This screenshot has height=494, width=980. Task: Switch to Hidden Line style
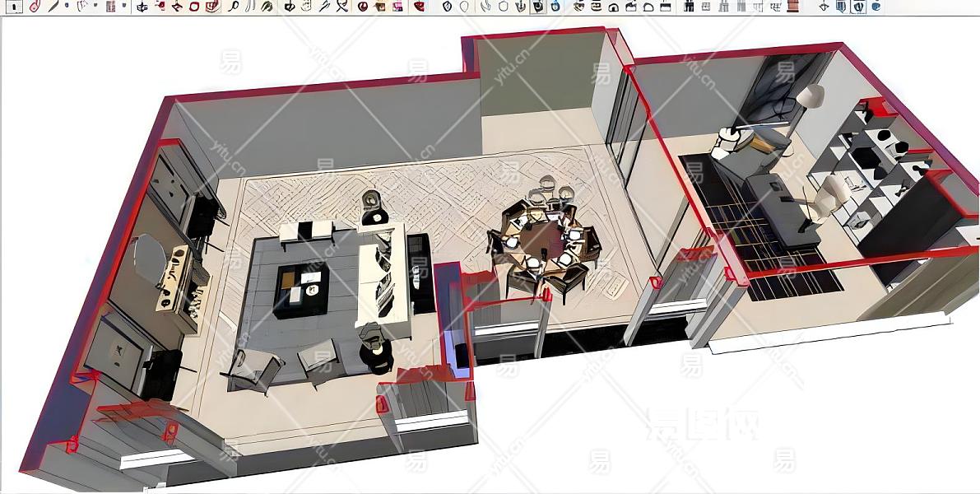click(504, 7)
